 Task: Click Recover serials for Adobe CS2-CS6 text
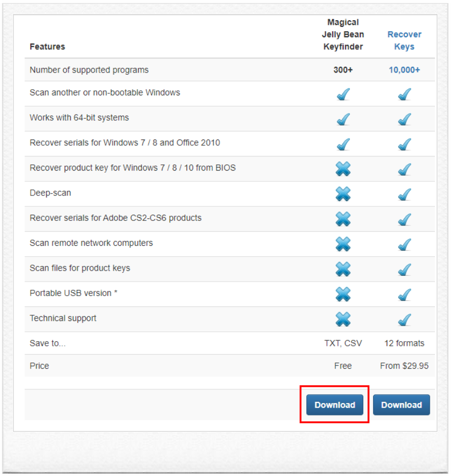click(x=116, y=218)
